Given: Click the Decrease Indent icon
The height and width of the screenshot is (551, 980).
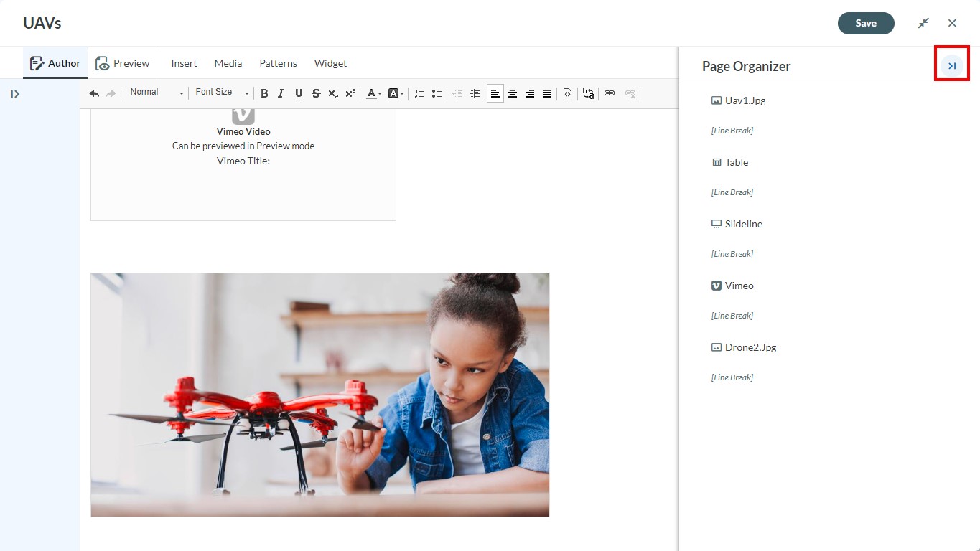Looking at the screenshot, I should point(457,93).
